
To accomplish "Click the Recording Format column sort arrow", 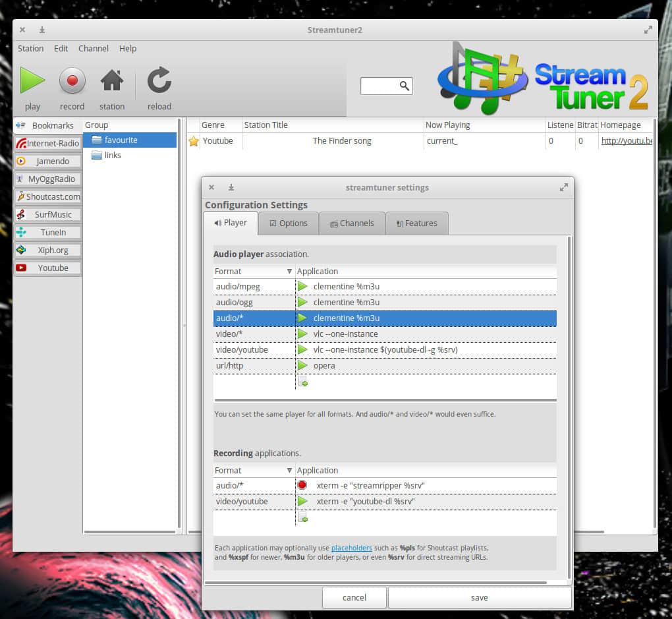I will [x=289, y=471].
